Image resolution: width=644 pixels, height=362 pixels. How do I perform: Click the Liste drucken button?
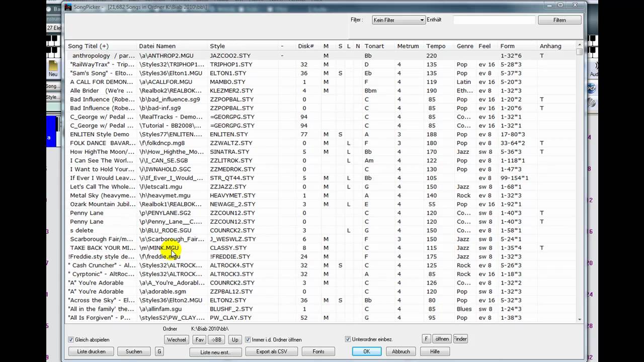tap(91, 351)
